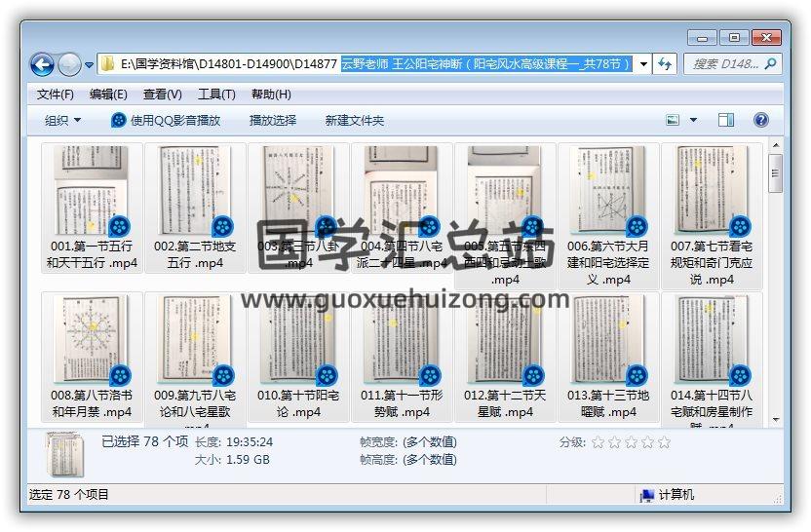Expand the recent pages dropdown arrow
Screen dimensions: 811x532
(90, 65)
